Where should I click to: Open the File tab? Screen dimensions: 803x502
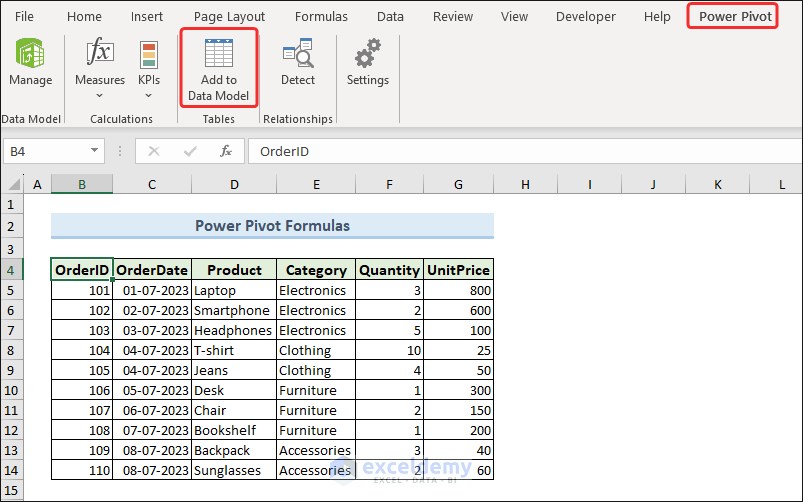(x=24, y=17)
